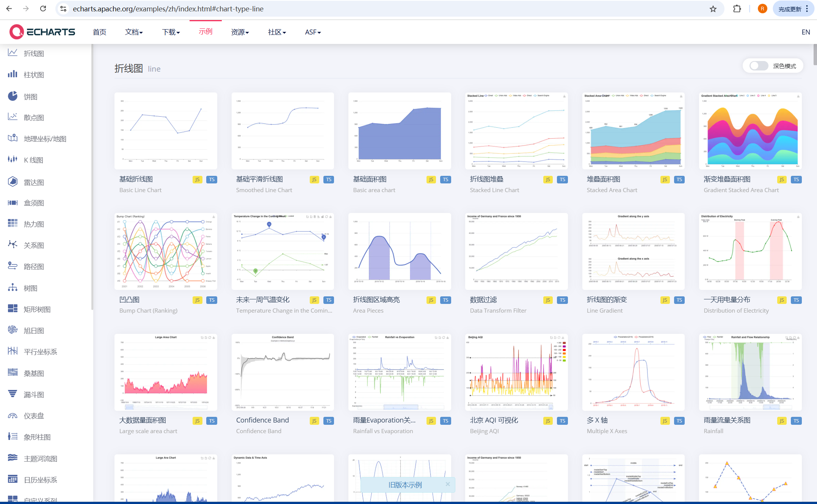Select the scatter plot sidebar icon

13,117
